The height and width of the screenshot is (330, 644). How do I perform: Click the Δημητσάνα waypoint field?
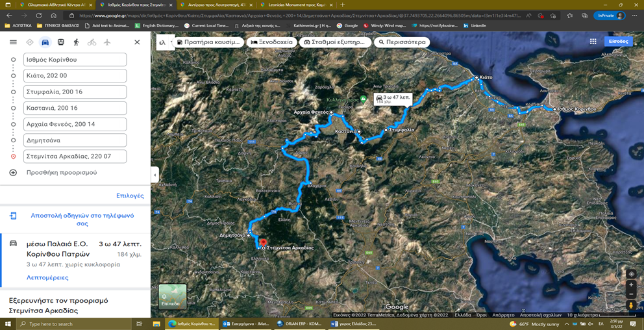pyautogui.click(x=75, y=140)
